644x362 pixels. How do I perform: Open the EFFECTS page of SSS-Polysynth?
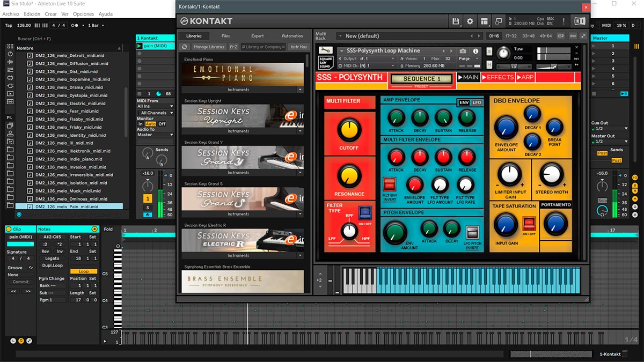(497, 77)
